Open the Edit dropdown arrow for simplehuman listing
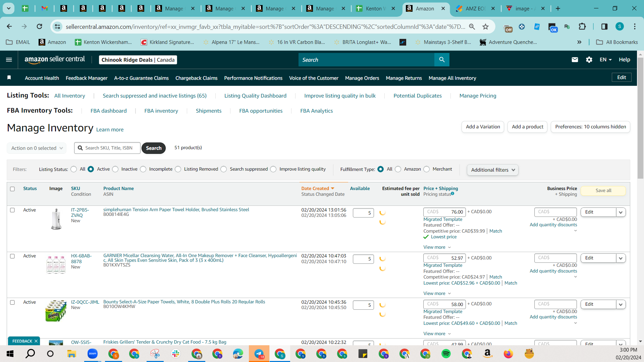Screen dimensions: 644x362 pyautogui.click(x=621, y=212)
